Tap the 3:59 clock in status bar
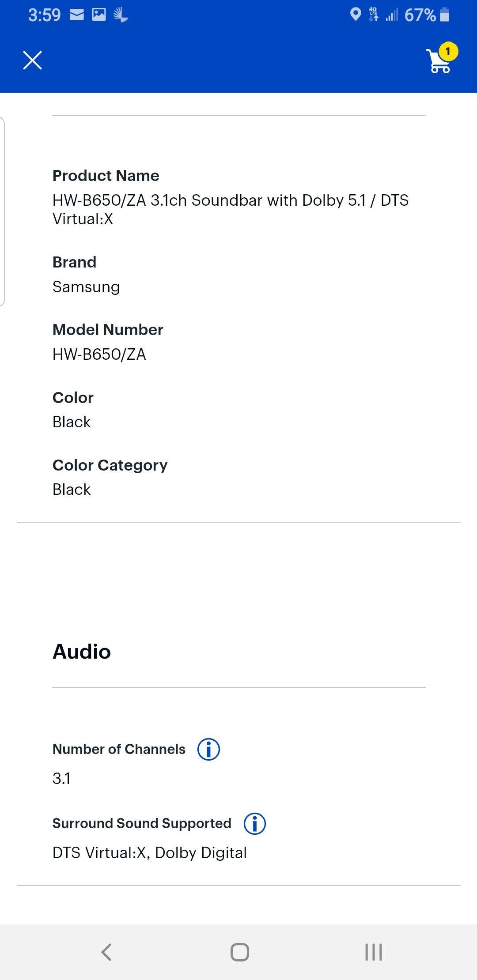Image resolution: width=477 pixels, height=980 pixels. 44,15
